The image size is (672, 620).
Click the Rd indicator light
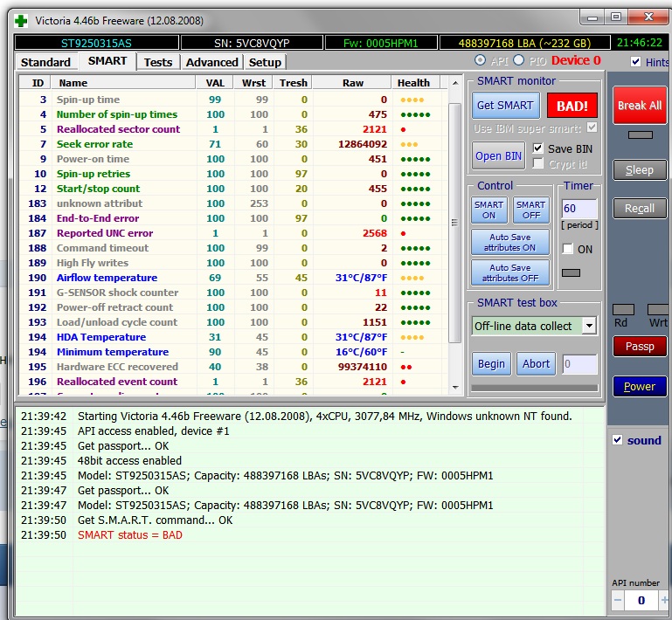click(623, 310)
